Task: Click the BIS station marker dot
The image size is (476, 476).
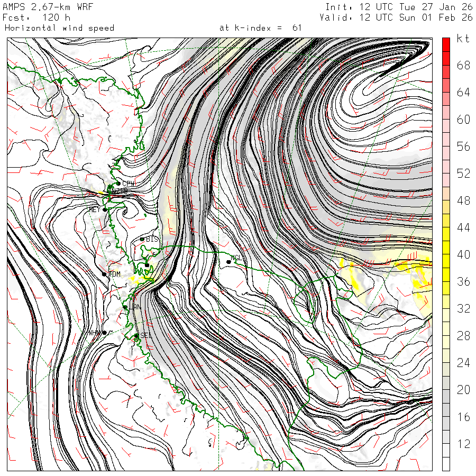Action: (142, 239)
